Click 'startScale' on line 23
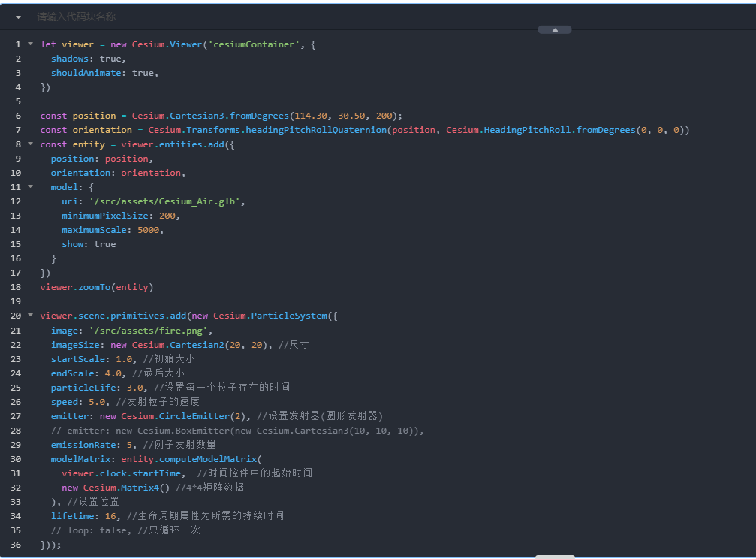Screen dimensions: 756x559 77,359
